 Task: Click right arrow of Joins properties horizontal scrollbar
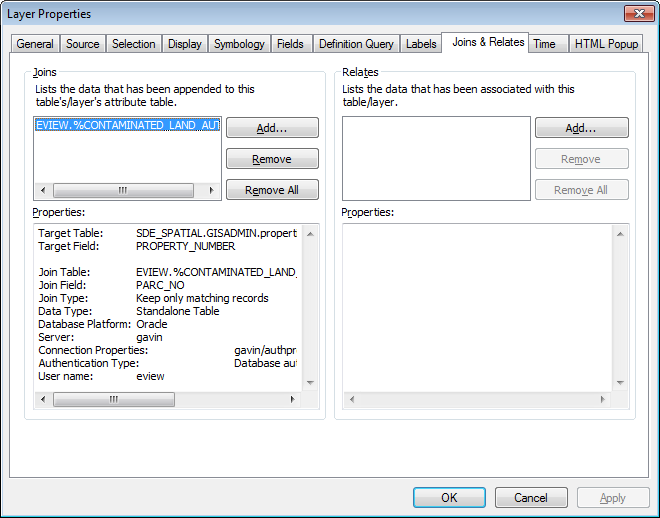pos(293,399)
